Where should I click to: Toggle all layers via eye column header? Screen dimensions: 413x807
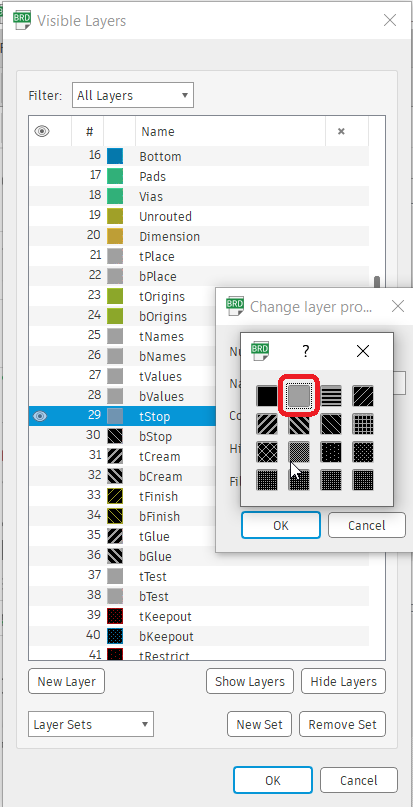click(42, 132)
